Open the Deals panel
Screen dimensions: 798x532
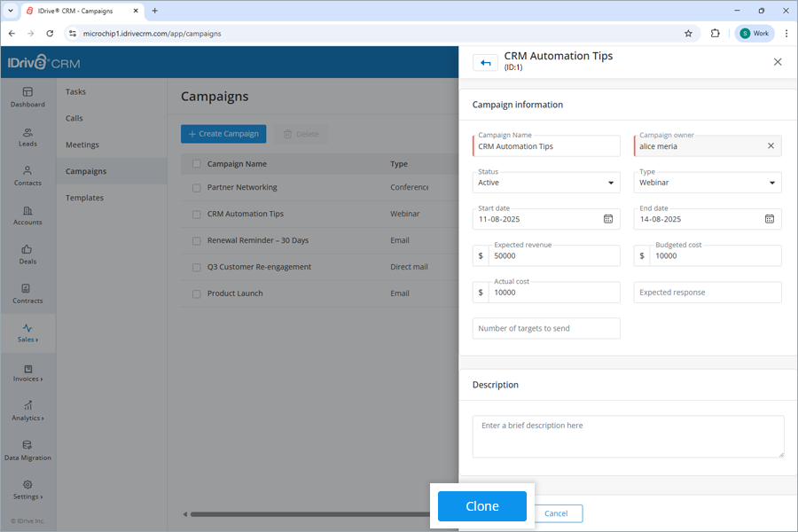(x=27, y=254)
